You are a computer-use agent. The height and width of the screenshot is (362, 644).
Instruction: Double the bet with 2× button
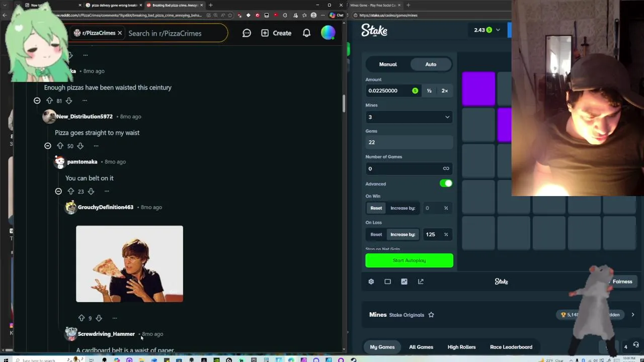click(x=445, y=90)
